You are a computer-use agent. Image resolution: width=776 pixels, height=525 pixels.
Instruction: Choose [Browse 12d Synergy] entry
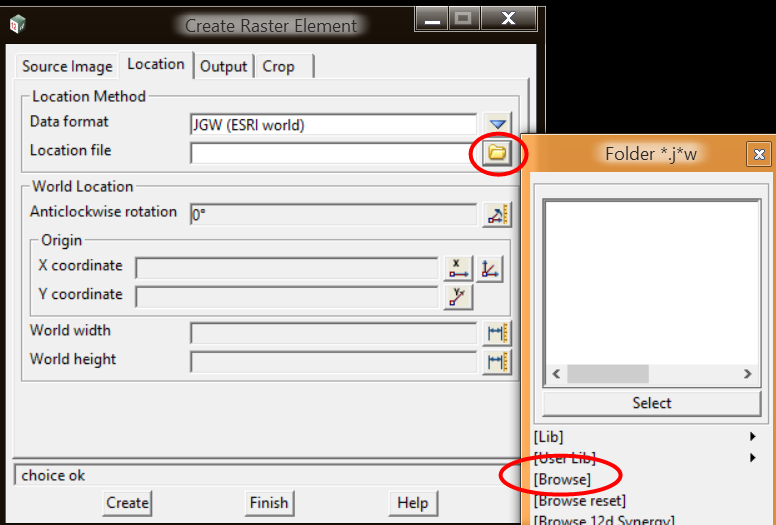pyautogui.click(x=604, y=520)
